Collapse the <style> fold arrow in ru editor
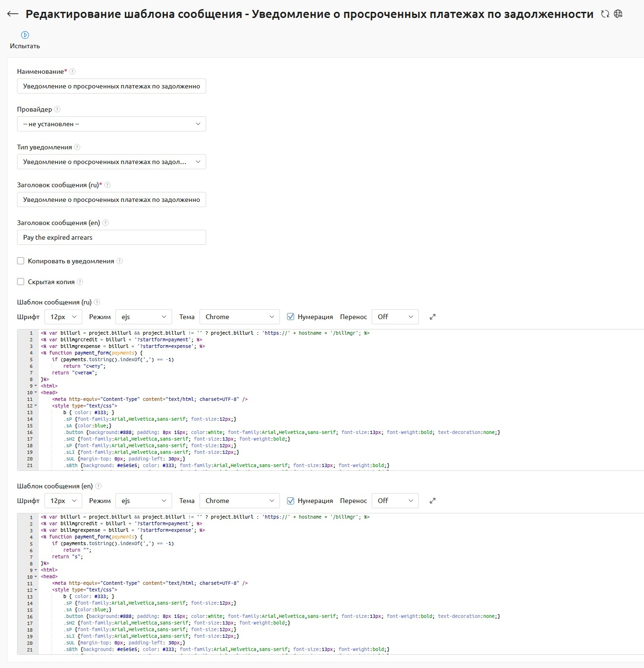 coord(35,406)
